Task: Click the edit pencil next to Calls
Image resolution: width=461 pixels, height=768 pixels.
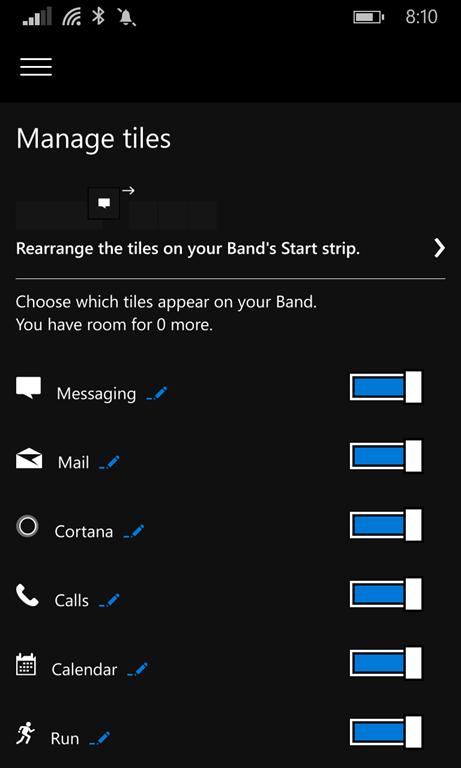Action: point(109,600)
